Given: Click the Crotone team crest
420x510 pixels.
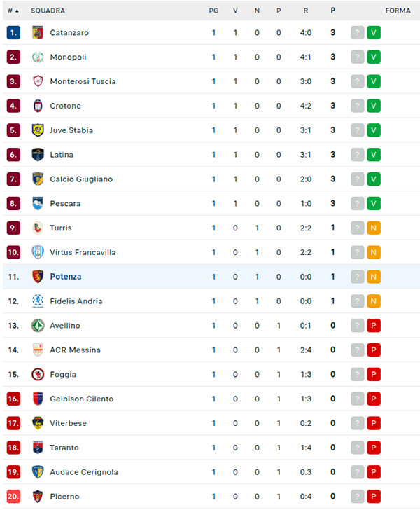Looking at the screenshot, I should tap(38, 106).
